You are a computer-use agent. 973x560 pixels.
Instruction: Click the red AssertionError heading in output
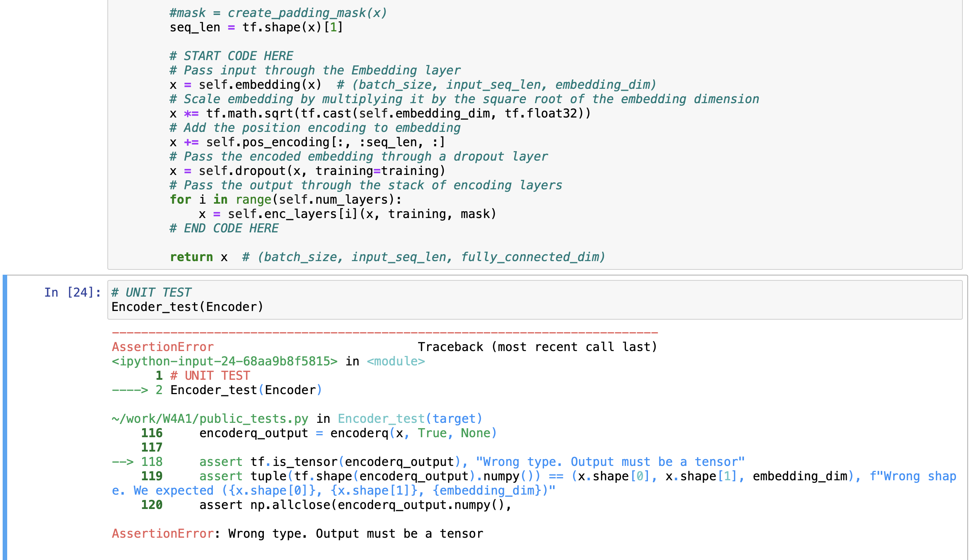[163, 347]
